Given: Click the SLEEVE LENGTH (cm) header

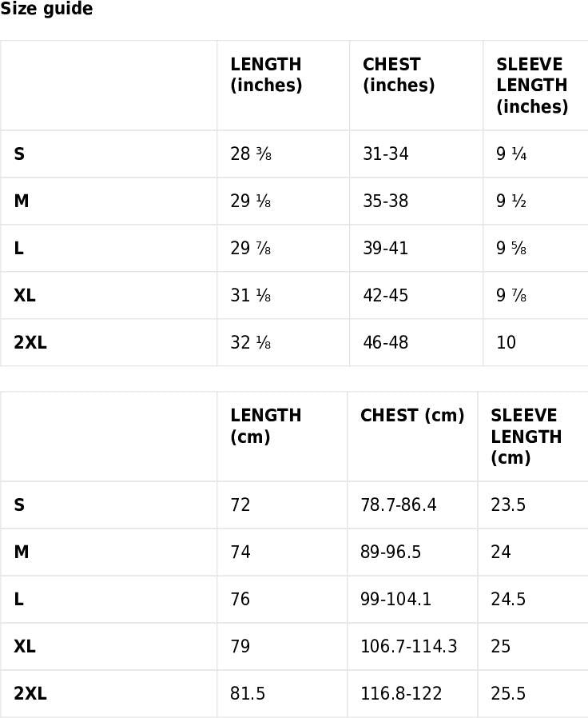Looking at the screenshot, I should [526, 437].
